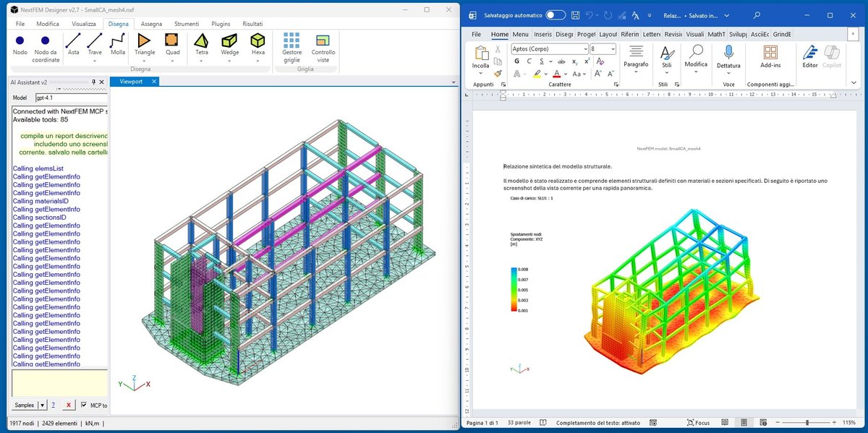Screen dimensions: 868x433
Task: Open the Risultati tab in NextFEM
Action: pos(253,24)
